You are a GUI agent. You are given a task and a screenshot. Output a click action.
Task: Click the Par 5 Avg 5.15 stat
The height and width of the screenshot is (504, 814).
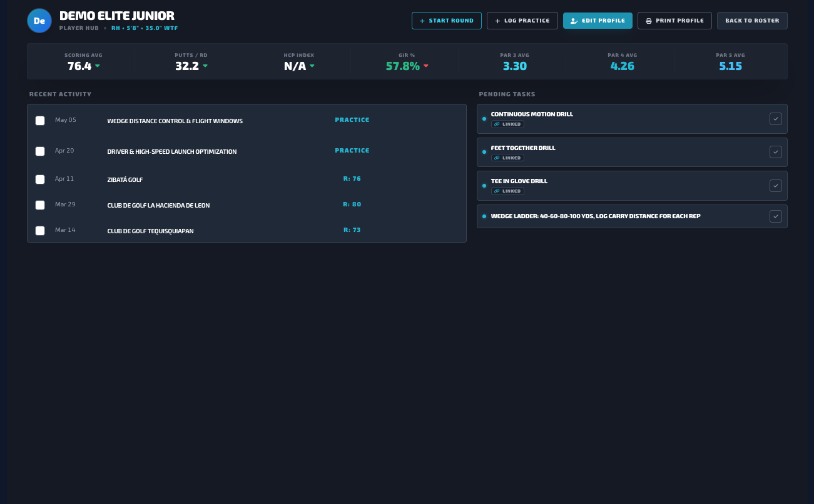click(730, 66)
